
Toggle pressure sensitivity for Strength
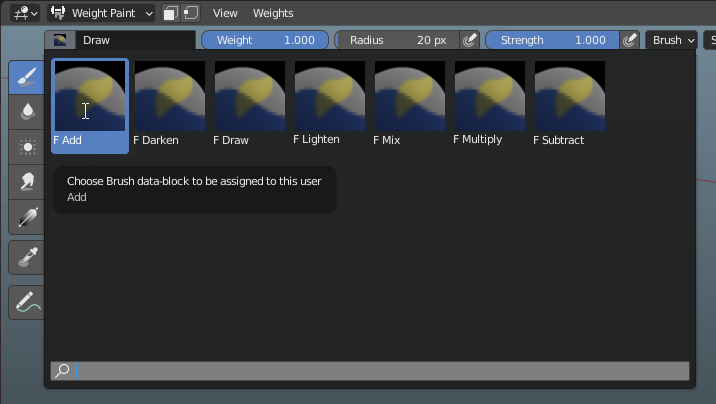(629, 40)
